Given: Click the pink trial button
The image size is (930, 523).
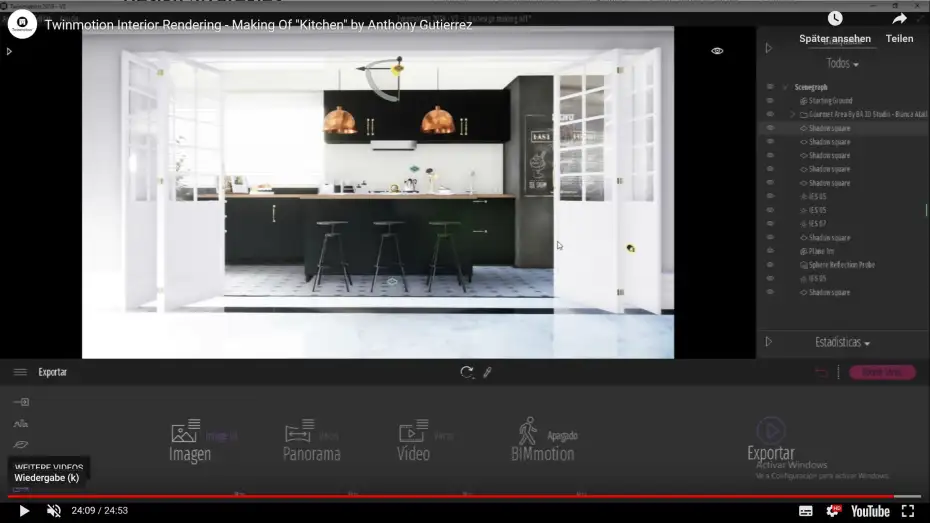Looking at the screenshot, I should pyautogui.click(x=883, y=372).
